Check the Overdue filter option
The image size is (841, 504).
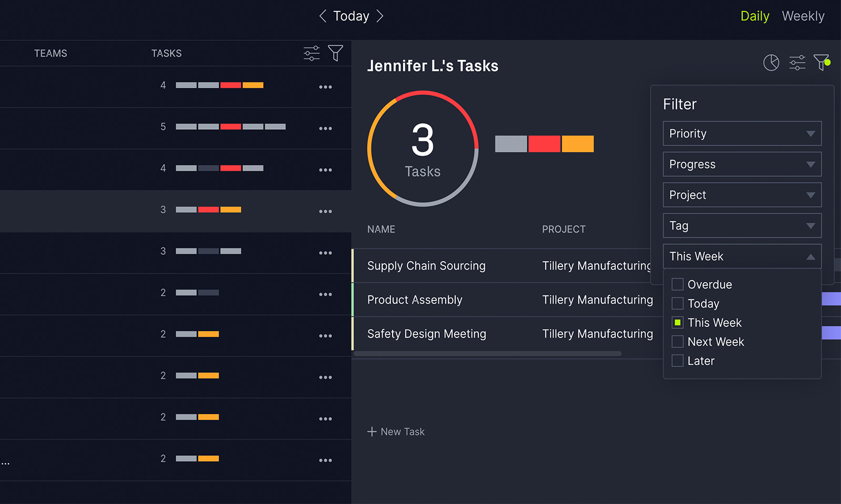[678, 284]
